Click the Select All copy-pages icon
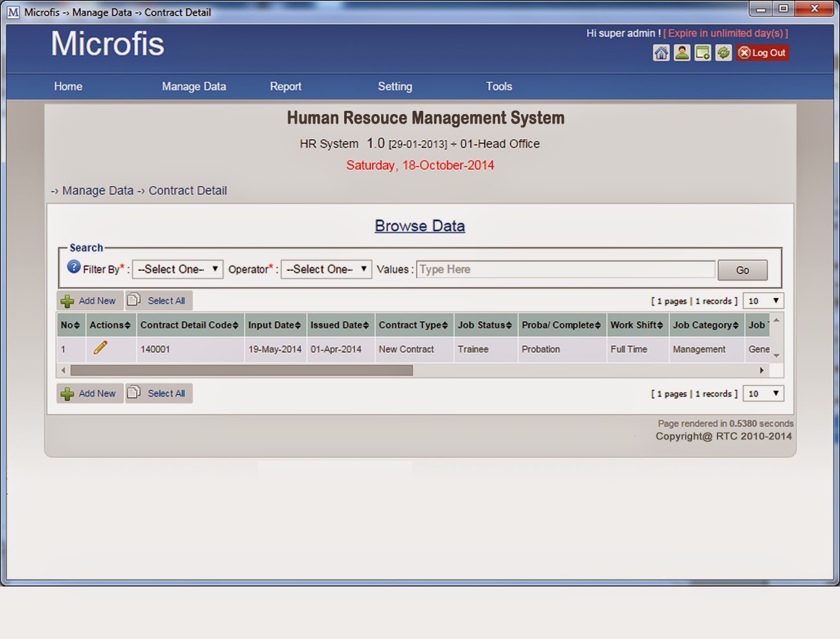 coord(135,299)
